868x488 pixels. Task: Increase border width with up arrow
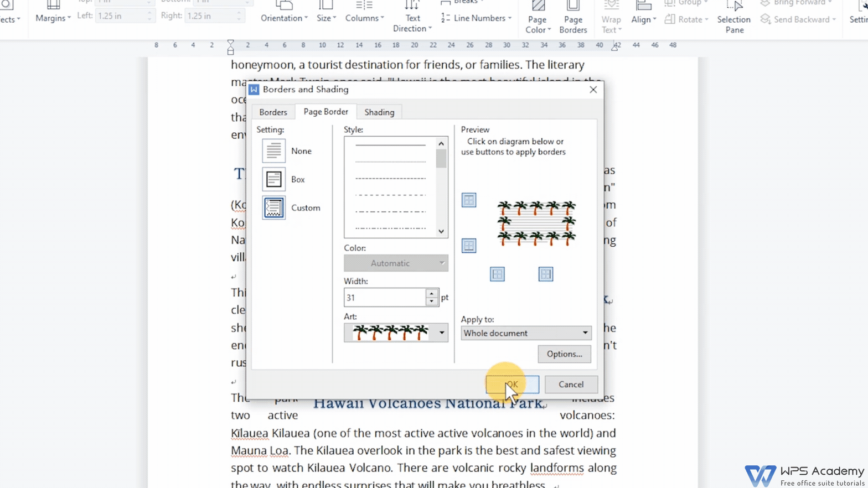[432, 293]
